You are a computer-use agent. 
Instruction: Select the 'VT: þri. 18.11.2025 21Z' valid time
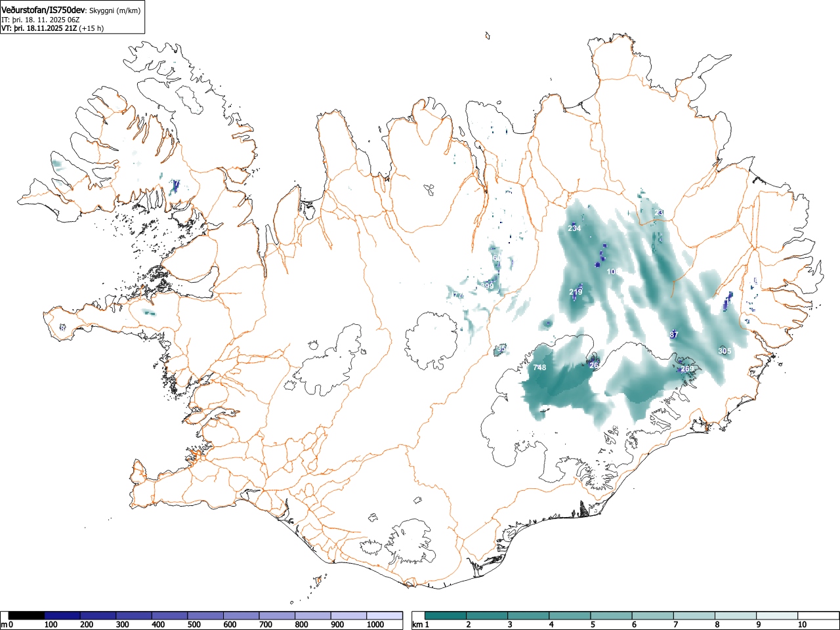pyautogui.click(x=39, y=28)
